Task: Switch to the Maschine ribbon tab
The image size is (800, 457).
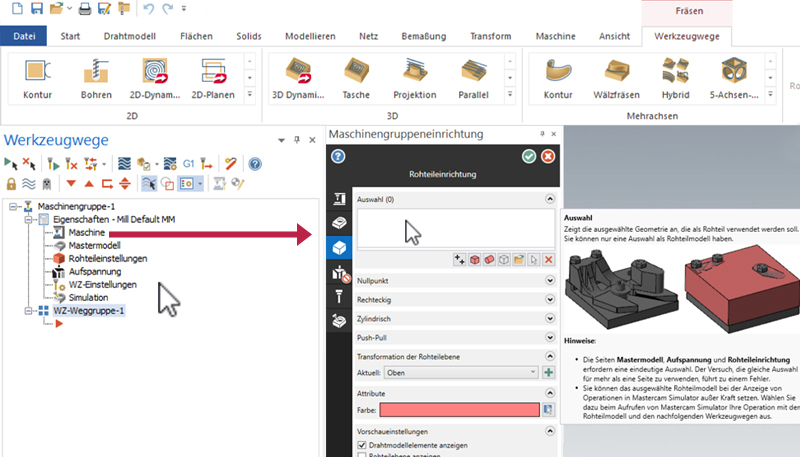Action: [x=553, y=36]
